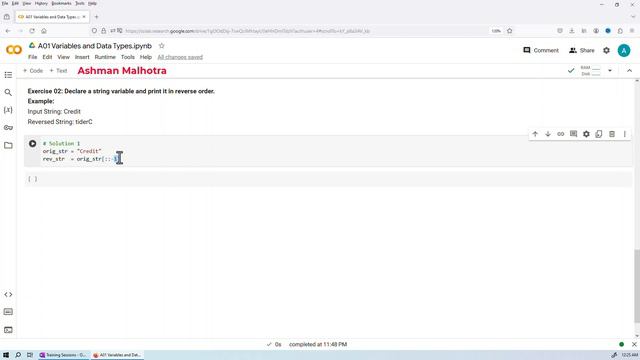Click the empty code cell below

[328, 179]
